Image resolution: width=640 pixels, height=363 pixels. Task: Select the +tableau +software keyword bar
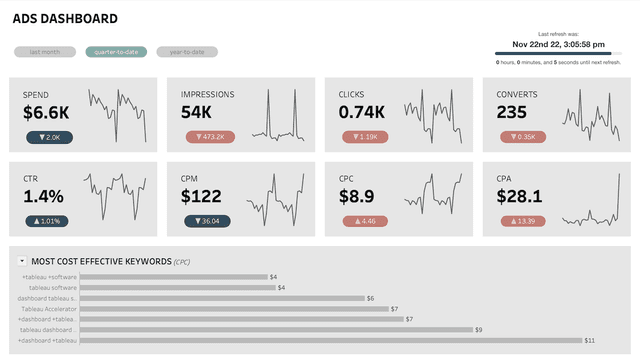point(174,277)
